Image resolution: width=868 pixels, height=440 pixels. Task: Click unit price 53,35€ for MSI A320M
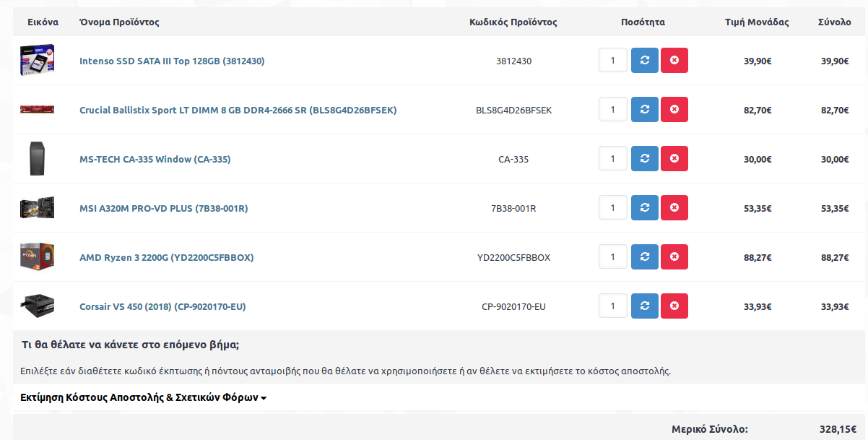tap(758, 209)
